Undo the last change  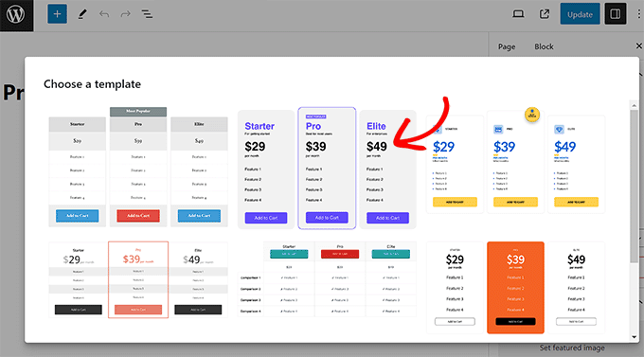click(x=104, y=14)
